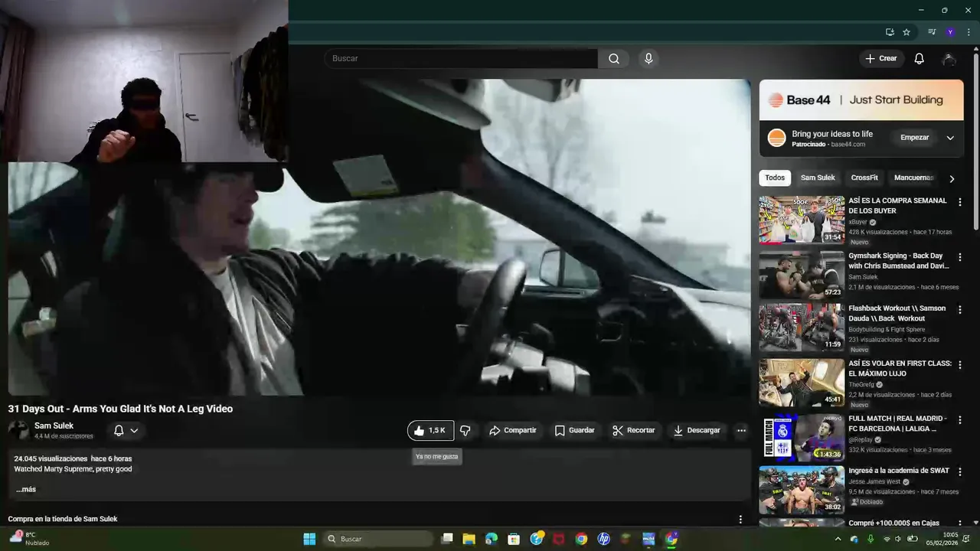Open options for Flashback Workout video
Viewport: 980px width, 551px height.
coord(960,310)
